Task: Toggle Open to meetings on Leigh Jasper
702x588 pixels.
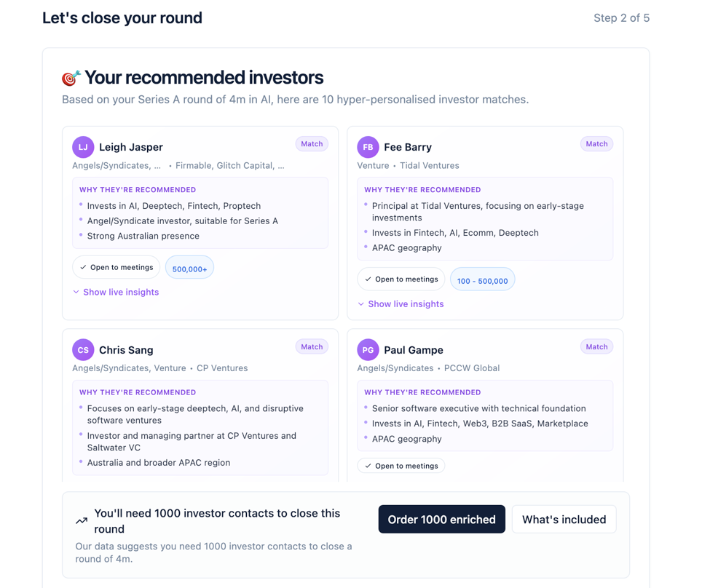Action: [117, 267]
